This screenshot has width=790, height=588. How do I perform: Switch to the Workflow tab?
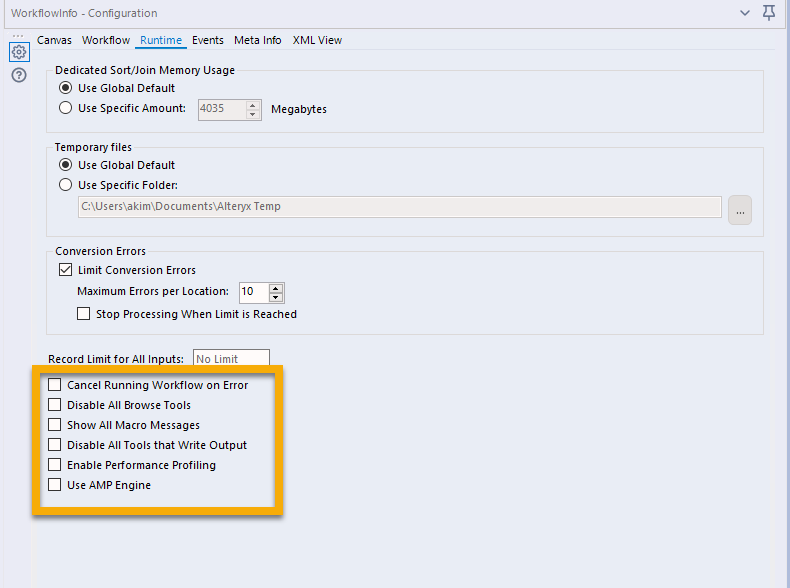[106, 40]
